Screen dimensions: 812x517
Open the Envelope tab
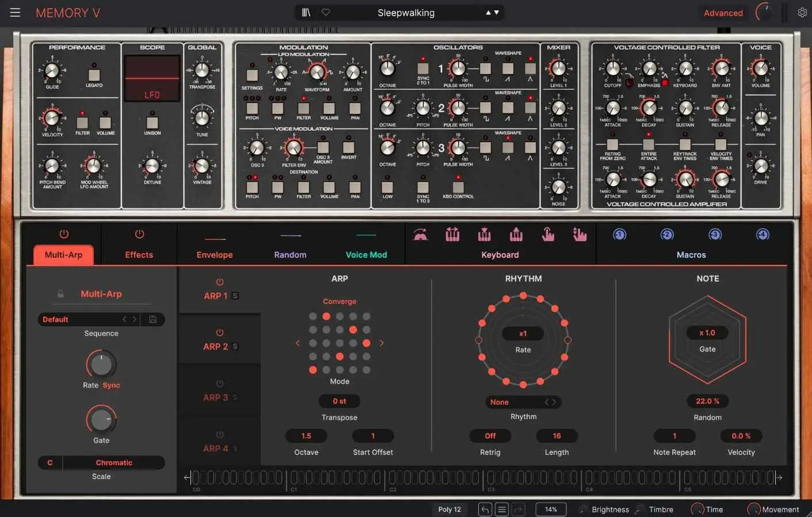[x=215, y=254]
